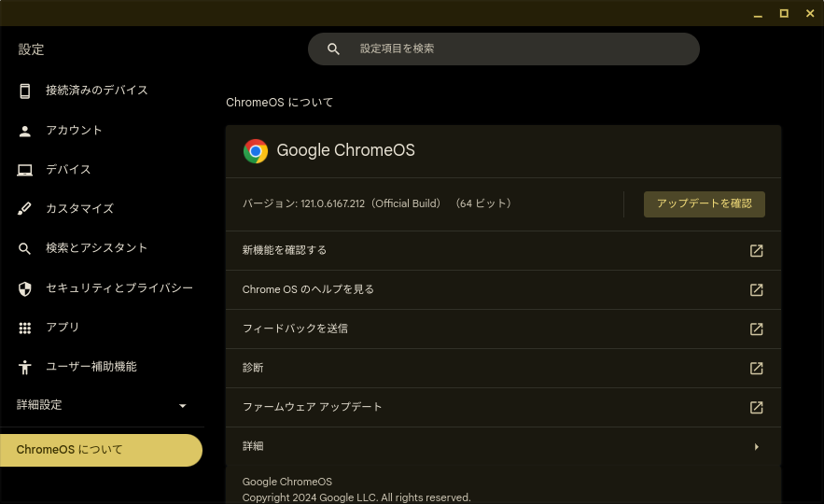Open フィードバックを送信 row
Screen dimensions: 824x504
(503, 329)
